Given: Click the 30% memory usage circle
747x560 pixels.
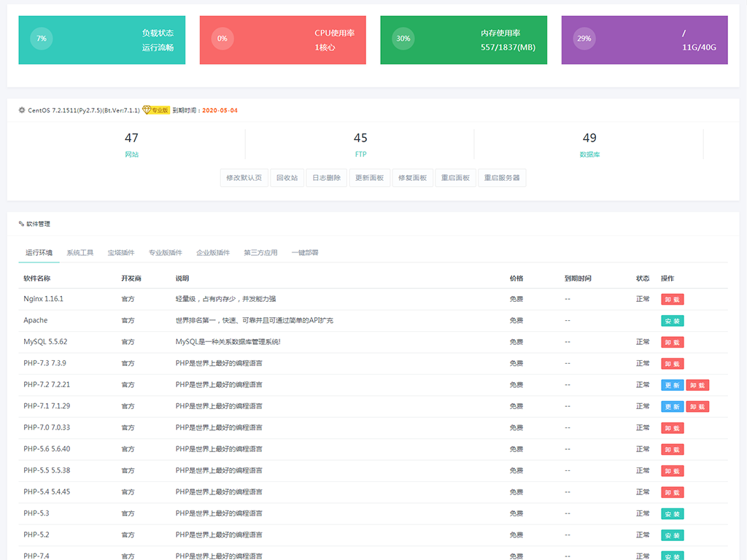Looking at the screenshot, I should tap(403, 39).
